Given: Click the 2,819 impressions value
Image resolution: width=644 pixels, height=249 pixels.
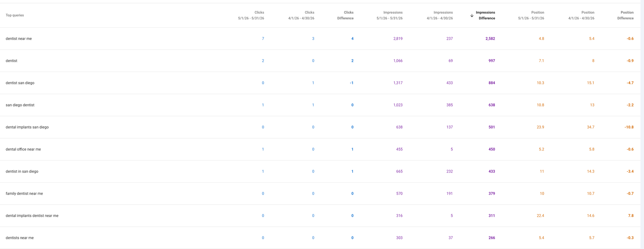Looking at the screenshot, I should click(398, 39).
